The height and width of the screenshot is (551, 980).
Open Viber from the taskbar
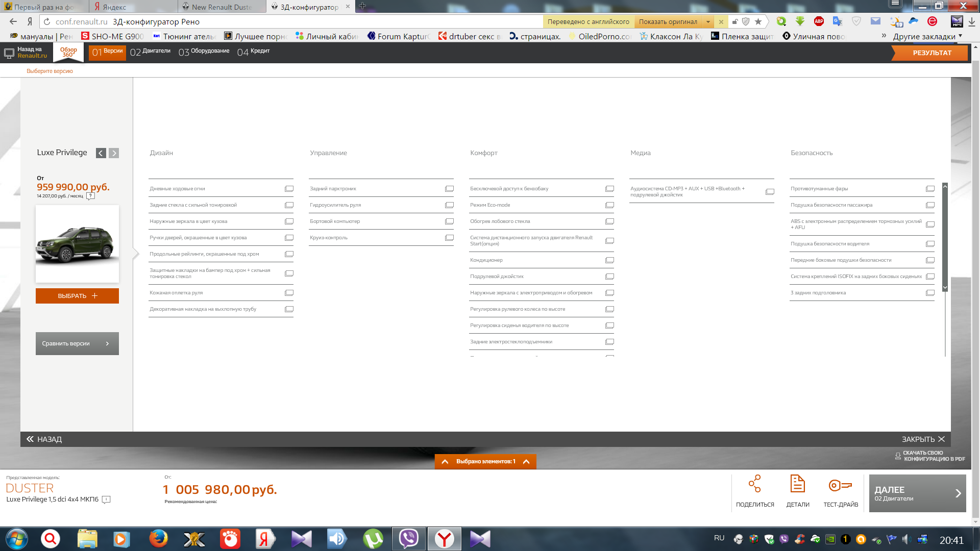coord(408,539)
